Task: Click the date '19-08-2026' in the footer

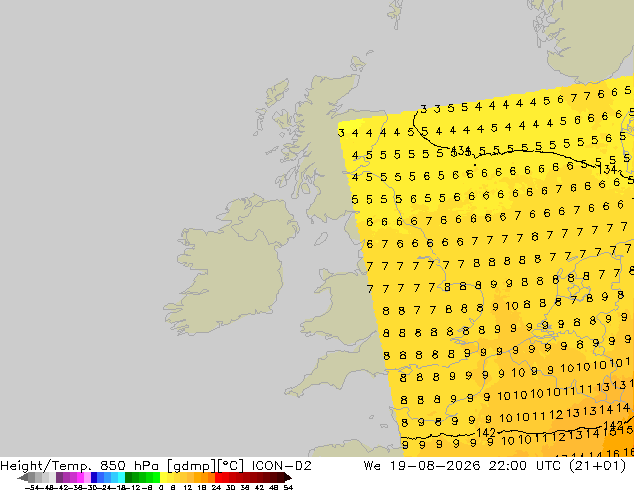Action: point(435,466)
